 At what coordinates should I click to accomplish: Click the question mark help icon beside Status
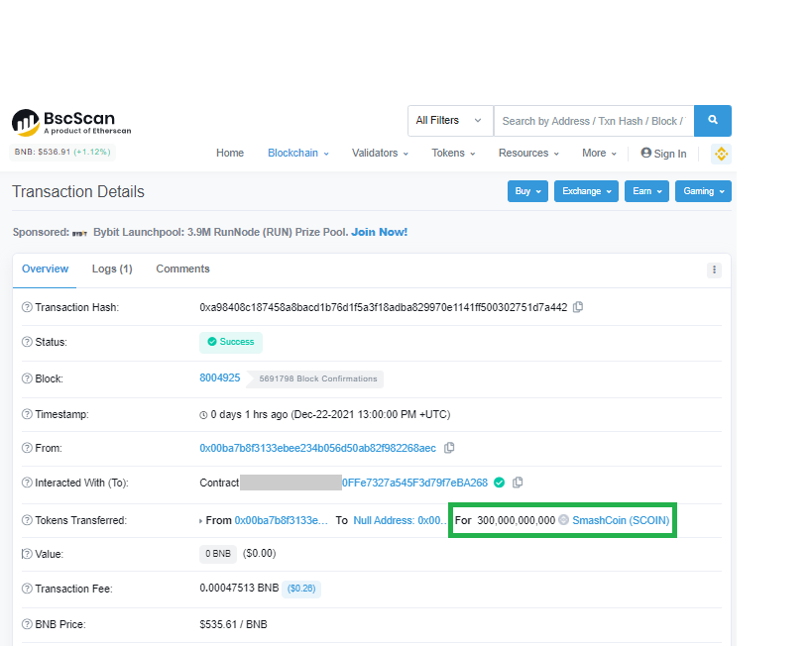(x=28, y=342)
